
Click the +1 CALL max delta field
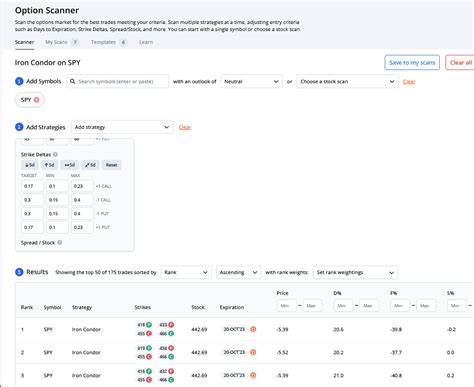(82, 186)
